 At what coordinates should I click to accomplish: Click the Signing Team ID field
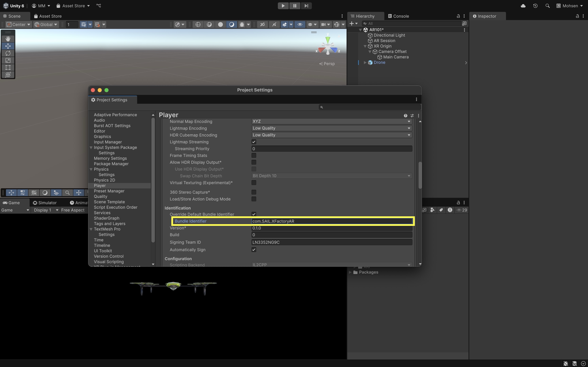(332, 242)
